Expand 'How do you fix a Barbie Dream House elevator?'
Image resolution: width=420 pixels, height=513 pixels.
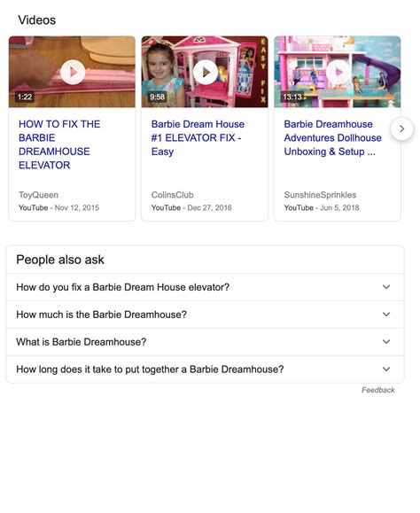[205, 287]
